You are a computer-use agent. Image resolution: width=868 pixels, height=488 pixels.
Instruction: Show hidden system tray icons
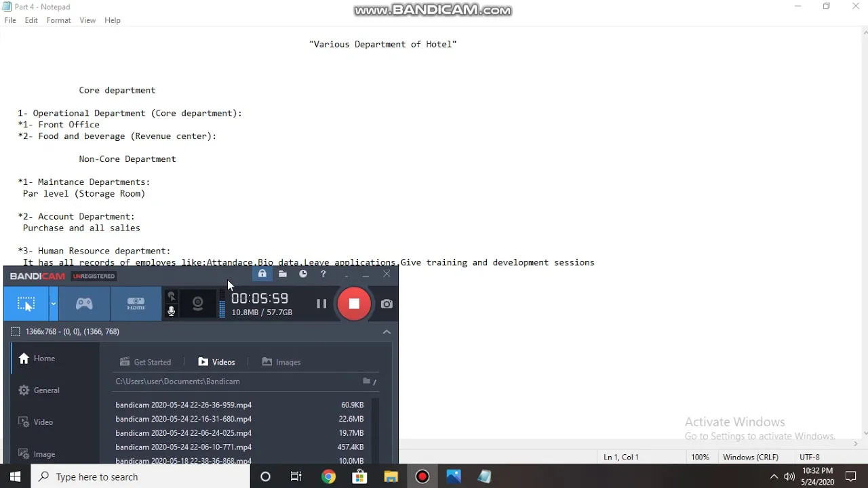tap(774, 476)
